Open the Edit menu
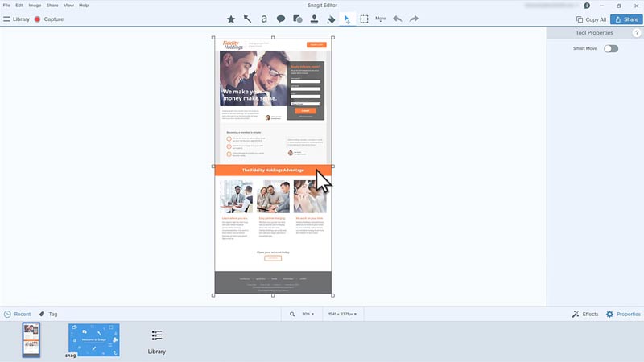The height and width of the screenshot is (362, 644). point(19,6)
